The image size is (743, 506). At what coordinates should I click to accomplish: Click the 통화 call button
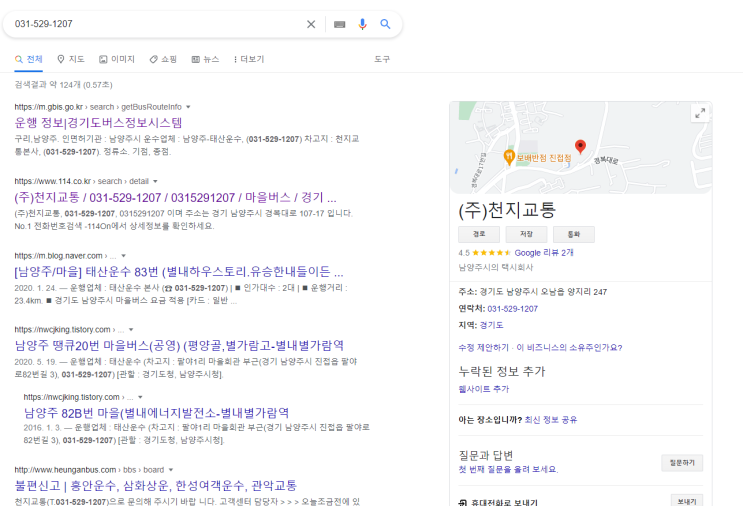click(x=574, y=234)
